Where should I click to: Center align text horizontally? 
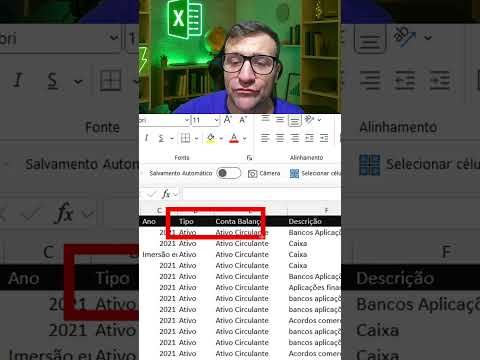pos(280,138)
